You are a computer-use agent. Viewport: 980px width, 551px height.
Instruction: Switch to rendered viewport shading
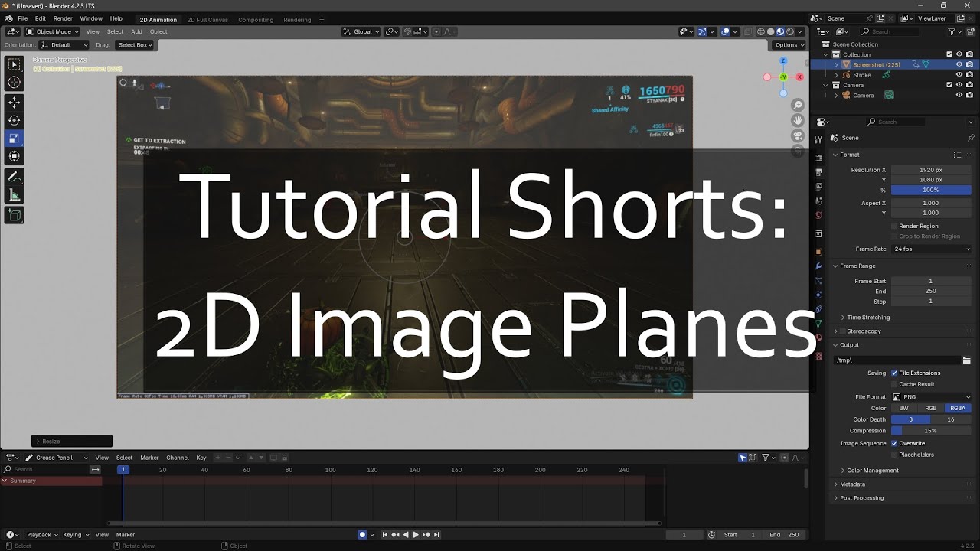790,31
